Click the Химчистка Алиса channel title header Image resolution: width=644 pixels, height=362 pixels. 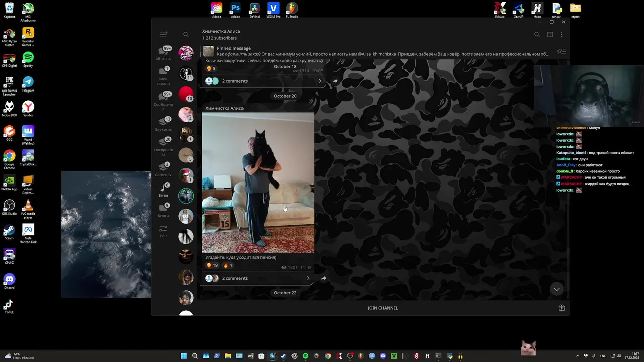tap(221, 31)
